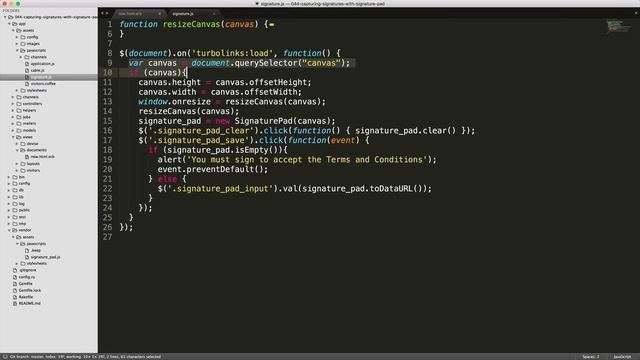640x360 pixels.
Task: Expand the tmp folder triangle
Action: tap(9, 224)
